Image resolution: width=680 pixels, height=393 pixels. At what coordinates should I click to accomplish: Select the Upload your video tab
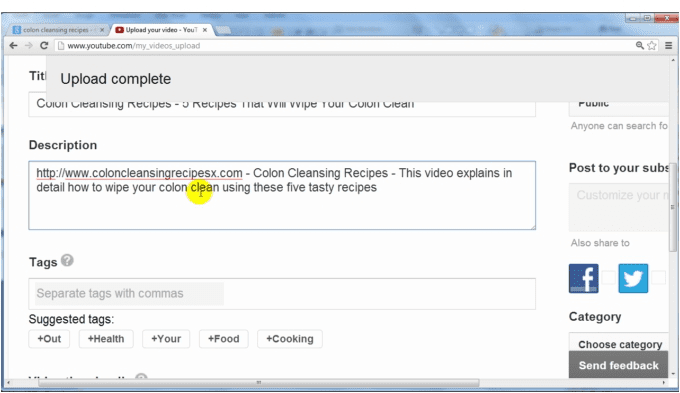160,30
